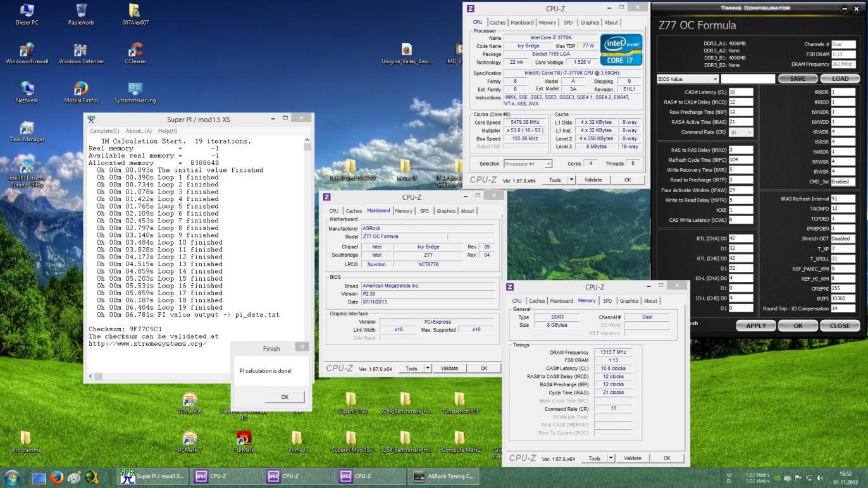Click the Super PI vertical scrollbar up arrow
This screenshot has width=868, height=488.
[307, 139]
